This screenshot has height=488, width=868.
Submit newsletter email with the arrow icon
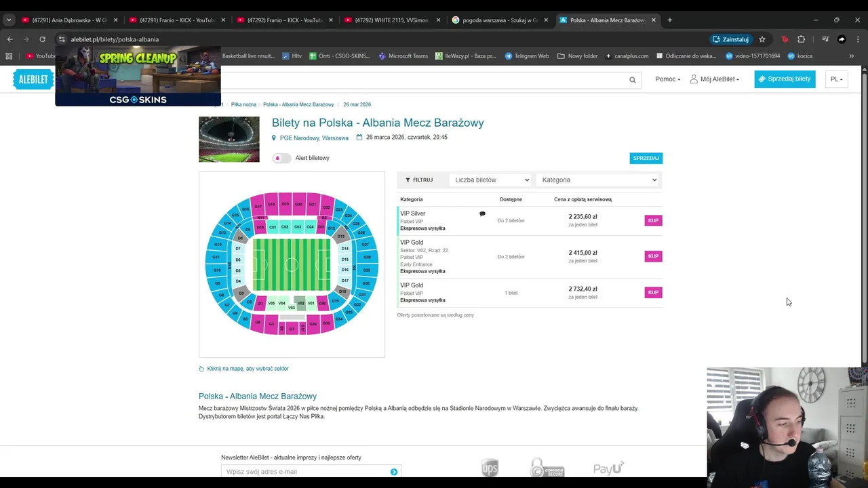393,472
